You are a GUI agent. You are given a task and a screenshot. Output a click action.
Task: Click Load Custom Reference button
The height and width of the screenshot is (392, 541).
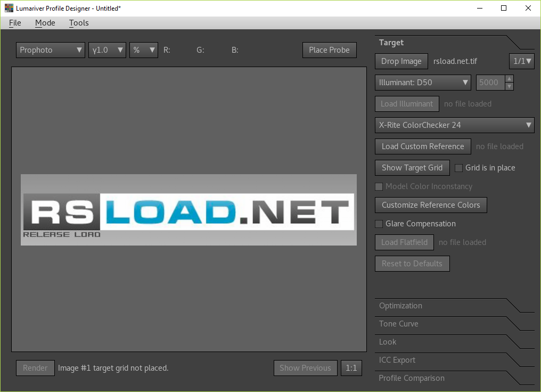point(423,146)
